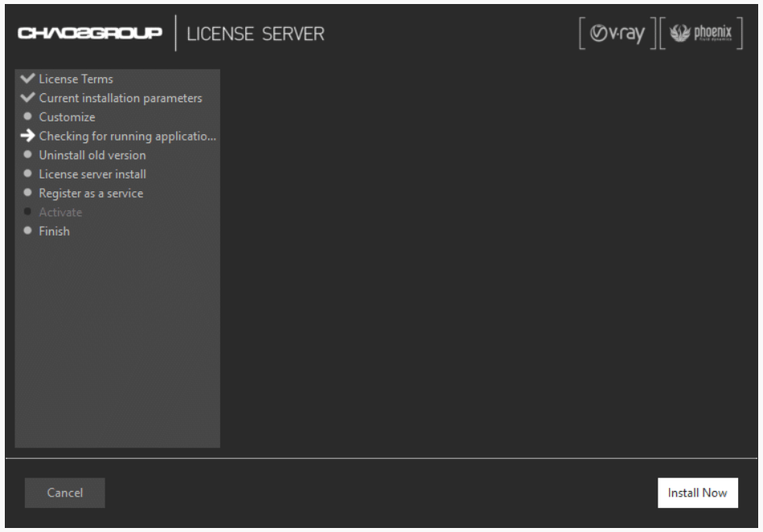Select the License Terms step
763x532 pixels.
pos(76,79)
